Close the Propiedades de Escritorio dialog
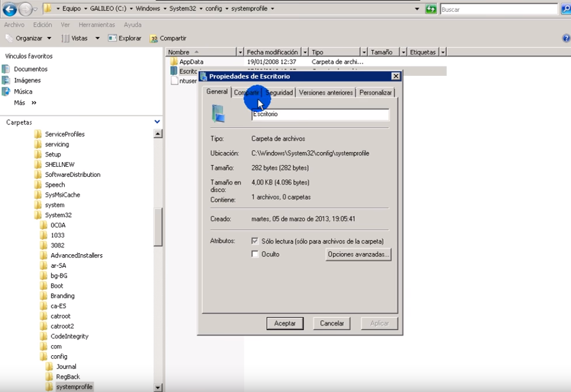Screen dimensions: 571x392 tap(396, 76)
